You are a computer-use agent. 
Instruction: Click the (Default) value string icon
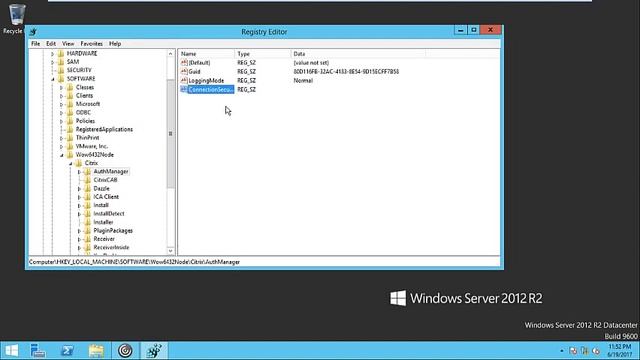click(x=184, y=62)
